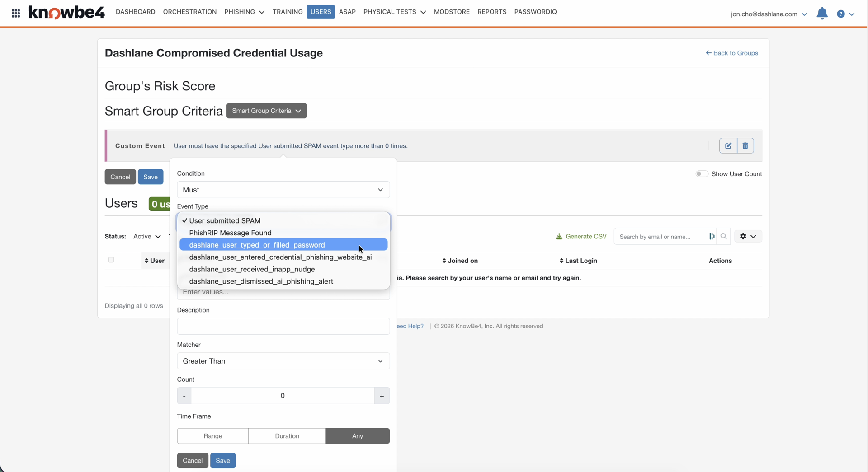The width and height of the screenshot is (868, 472).
Task: Open the Users tab
Action: point(321,12)
